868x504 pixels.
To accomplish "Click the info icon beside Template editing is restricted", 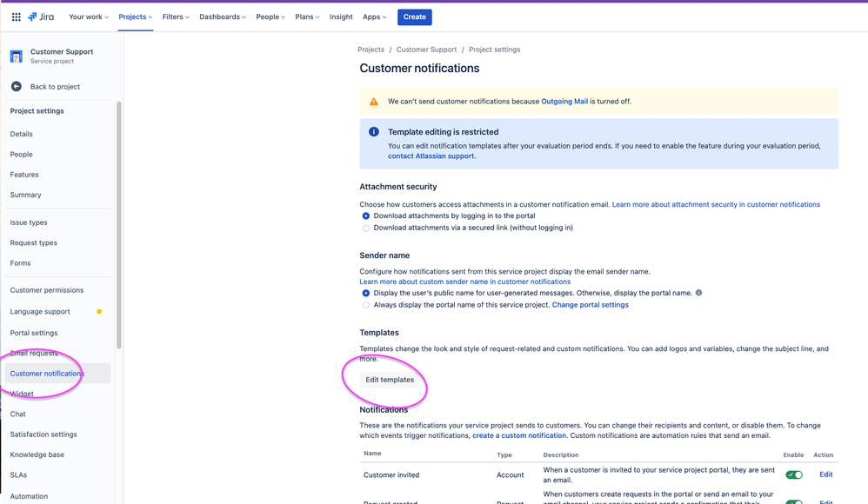I will [374, 131].
